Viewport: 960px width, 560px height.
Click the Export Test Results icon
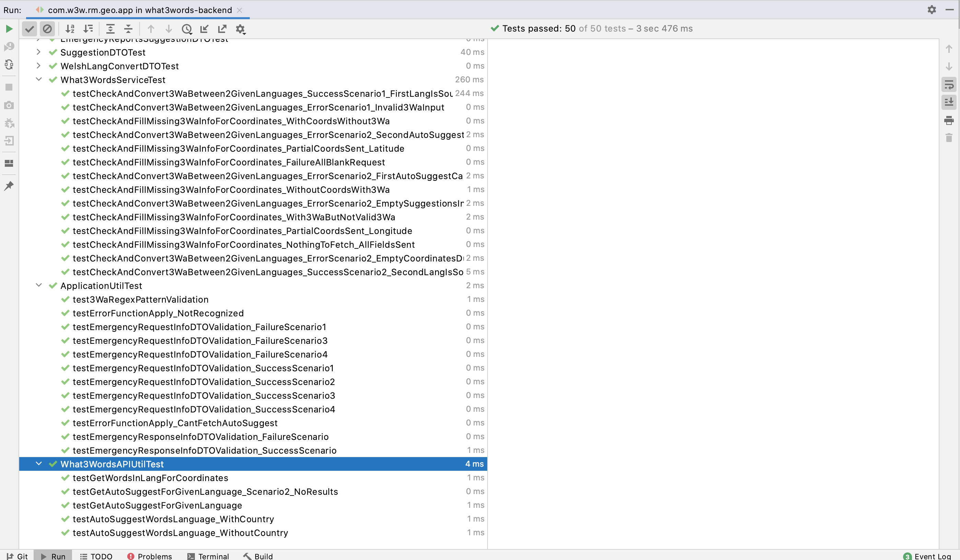222,29
